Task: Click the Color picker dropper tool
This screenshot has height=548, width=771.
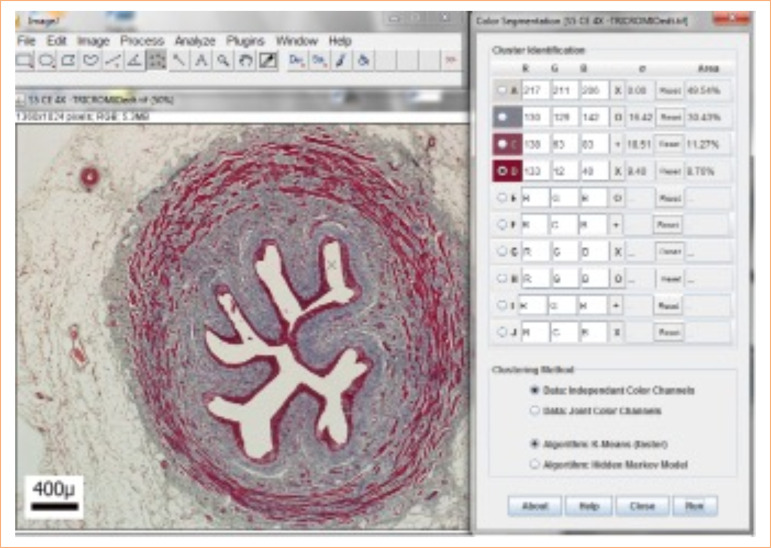Action: pyautogui.click(x=267, y=61)
